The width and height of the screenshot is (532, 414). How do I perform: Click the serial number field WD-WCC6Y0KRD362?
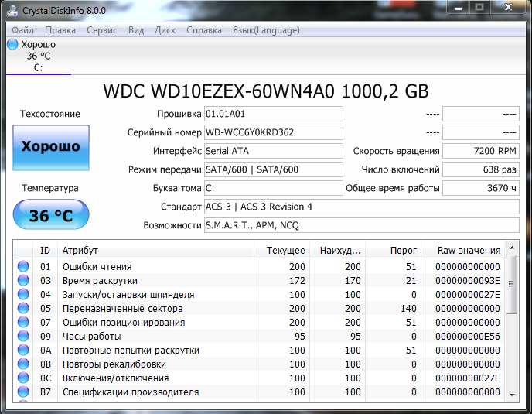pos(274,132)
